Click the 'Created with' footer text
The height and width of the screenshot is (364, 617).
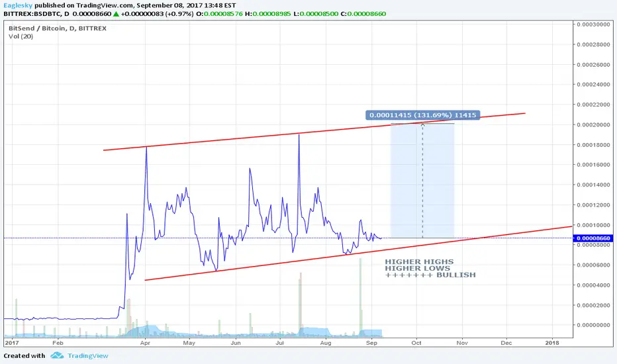point(24,356)
